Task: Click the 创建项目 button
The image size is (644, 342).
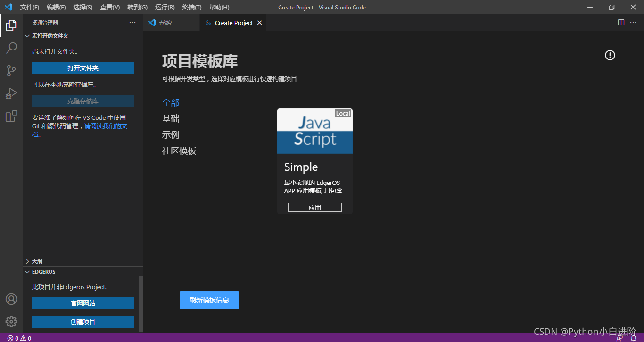Action: [x=83, y=322]
